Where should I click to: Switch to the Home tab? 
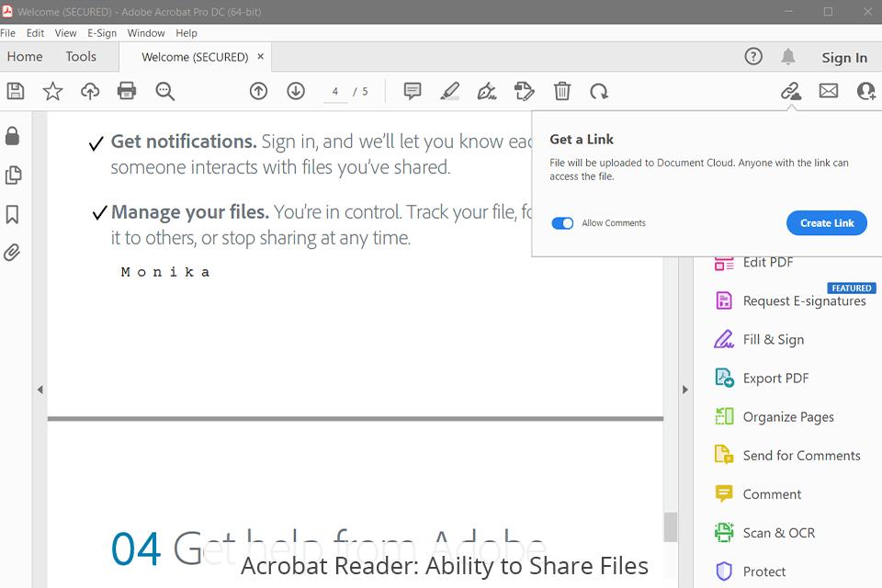coord(25,56)
